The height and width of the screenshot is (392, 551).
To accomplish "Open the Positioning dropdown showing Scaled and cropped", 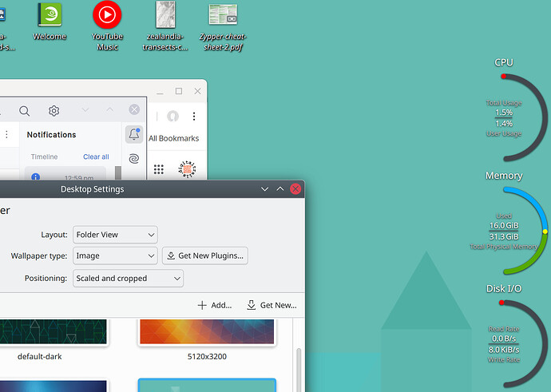I will [128, 278].
